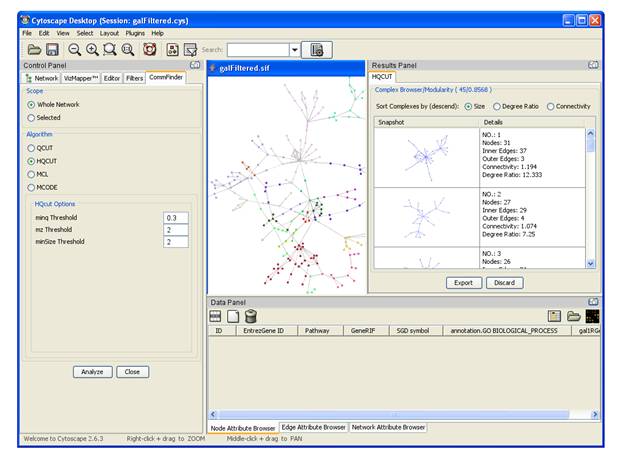Open the Select menu
624x458 pixels.
[x=85, y=33]
